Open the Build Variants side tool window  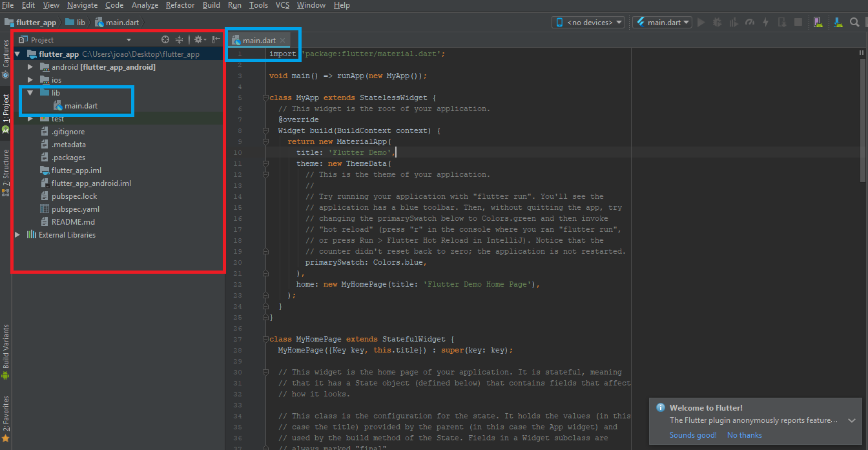coord(6,352)
